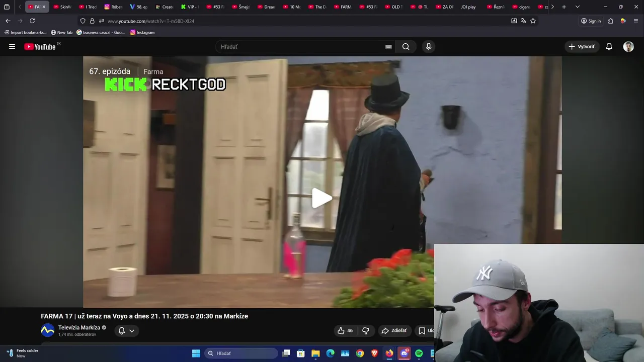Sign in to Firefox account

pyautogui.click(x=591, y=21)
